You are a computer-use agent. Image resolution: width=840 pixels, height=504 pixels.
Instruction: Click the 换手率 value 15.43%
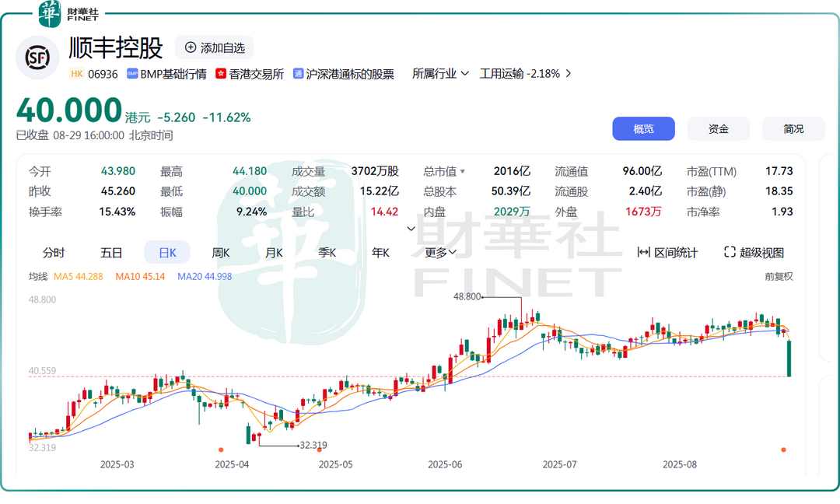pos(117,212)
